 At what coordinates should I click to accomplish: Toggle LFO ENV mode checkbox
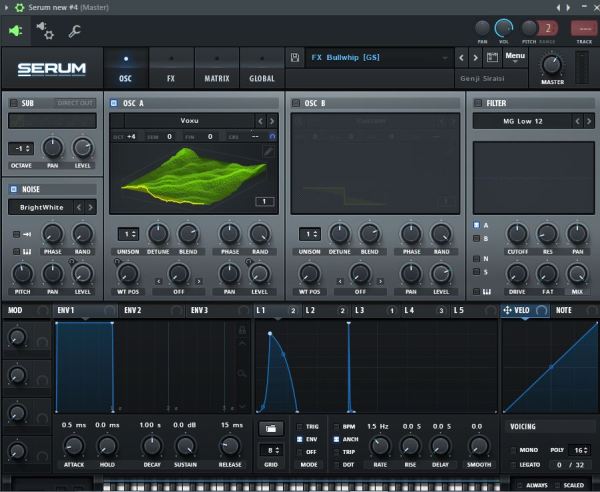300,439
